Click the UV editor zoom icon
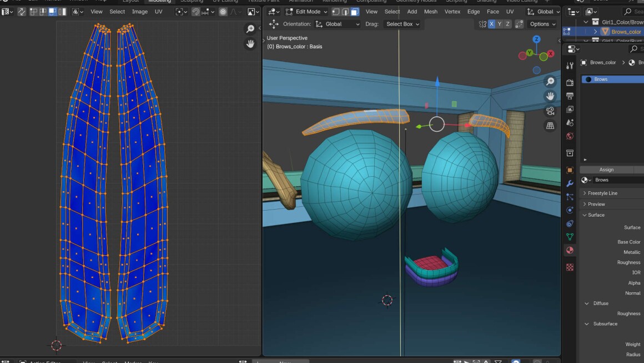The height and width of the screenshot is (363, 644). [250, 29]
